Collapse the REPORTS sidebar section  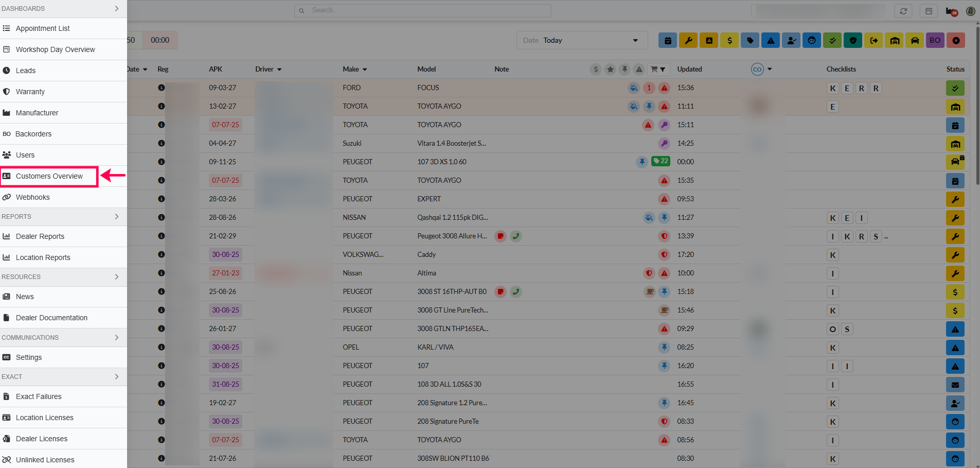coord(116,217)
